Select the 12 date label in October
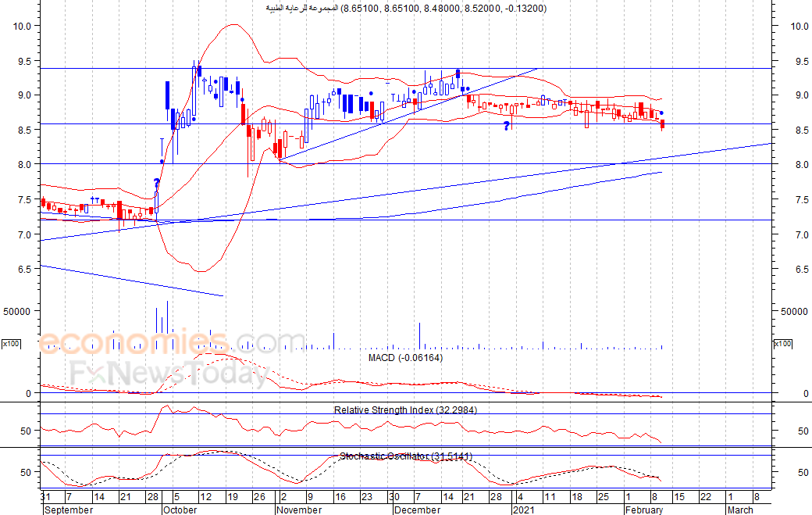812x515 pixels. coord(205,497)
